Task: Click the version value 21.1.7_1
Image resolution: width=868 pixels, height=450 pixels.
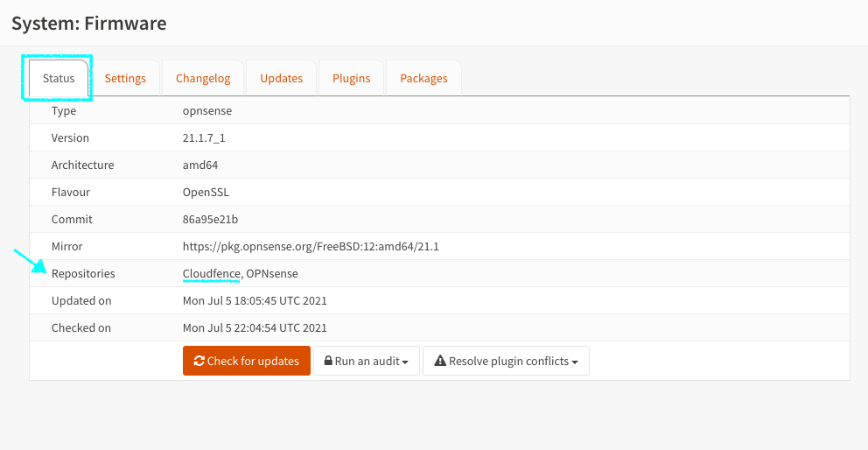Action: (x=204, y=138)
